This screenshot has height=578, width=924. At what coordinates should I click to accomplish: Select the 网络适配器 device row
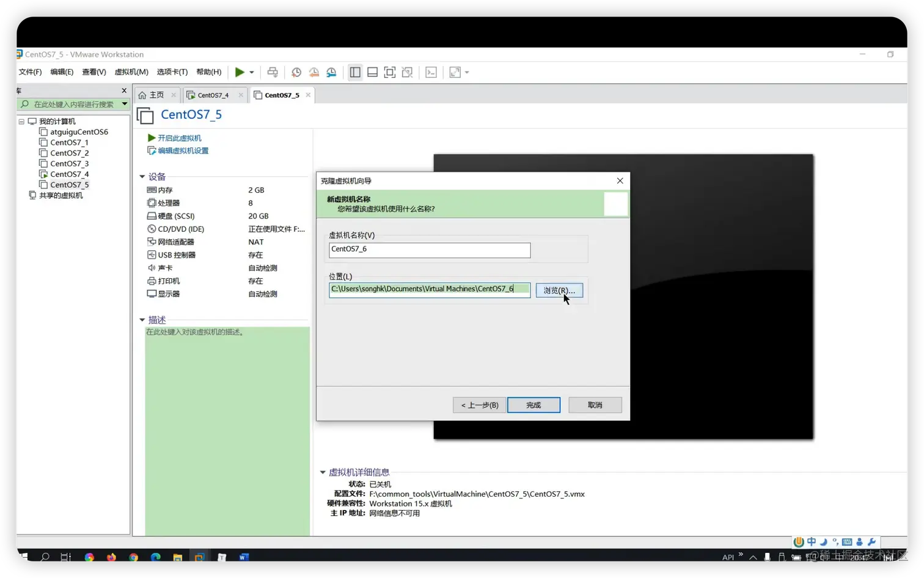point(226,242)
